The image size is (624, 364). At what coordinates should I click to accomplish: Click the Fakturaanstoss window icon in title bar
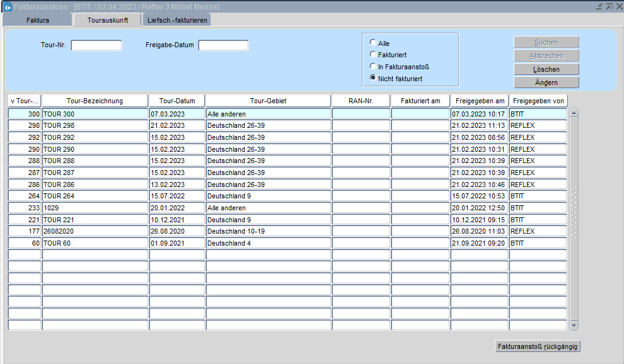pyautogui.click(x=8, y=6)
